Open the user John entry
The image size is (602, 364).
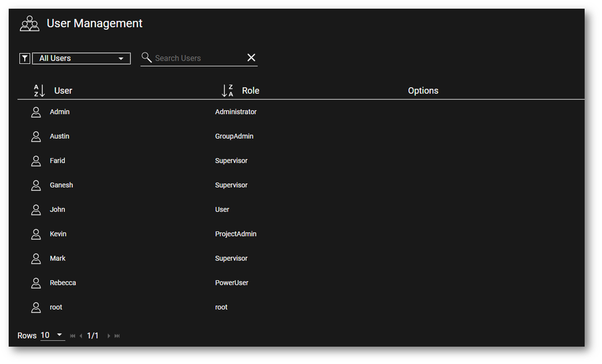(57, 209)
